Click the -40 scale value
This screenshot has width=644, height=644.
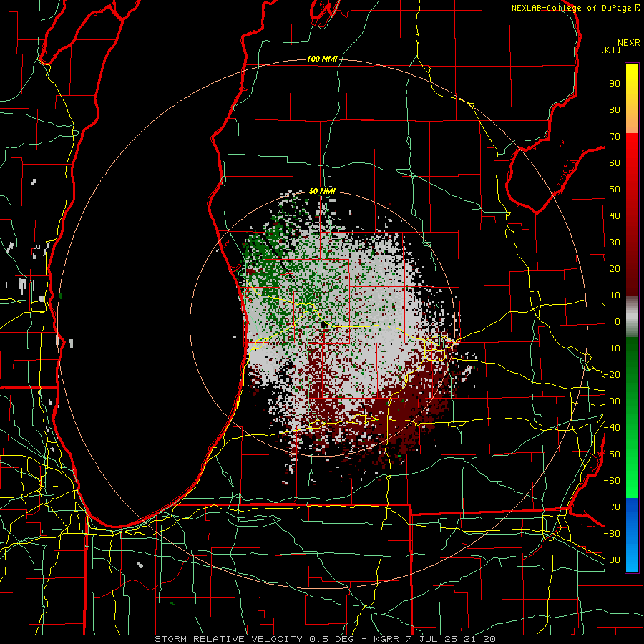coord(612,428)
